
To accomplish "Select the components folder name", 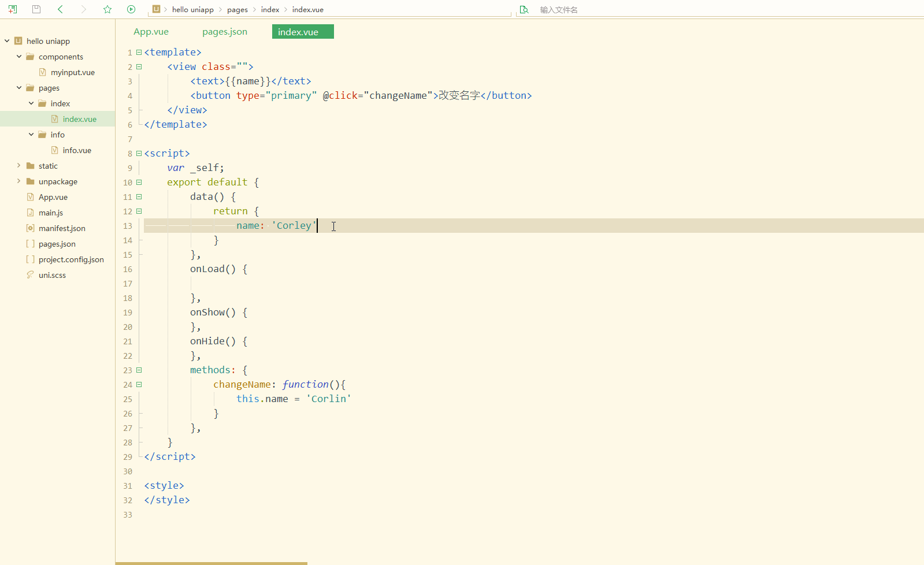I will click(x=61, y=57).
